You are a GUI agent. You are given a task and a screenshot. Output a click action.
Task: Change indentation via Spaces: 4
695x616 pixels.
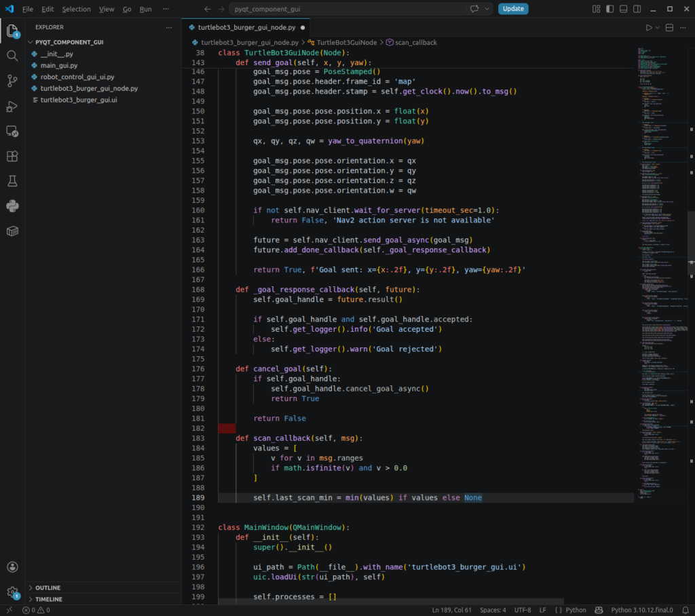click(493, 611)
